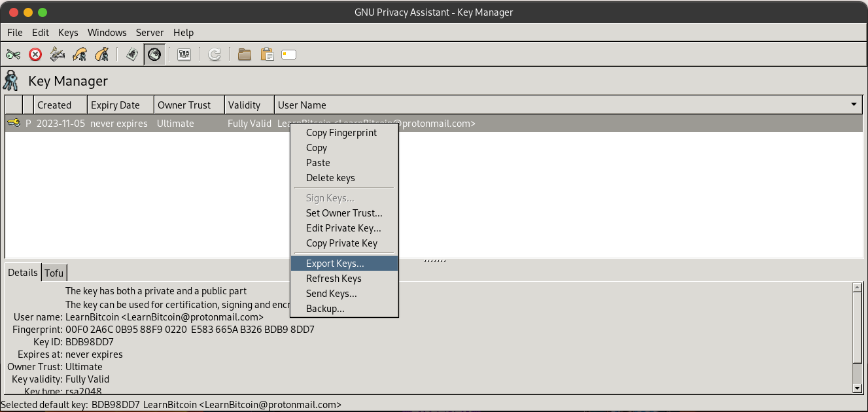Click the red Delete keys toolbar icon
The image size is (868, 412).
[35, 54]
